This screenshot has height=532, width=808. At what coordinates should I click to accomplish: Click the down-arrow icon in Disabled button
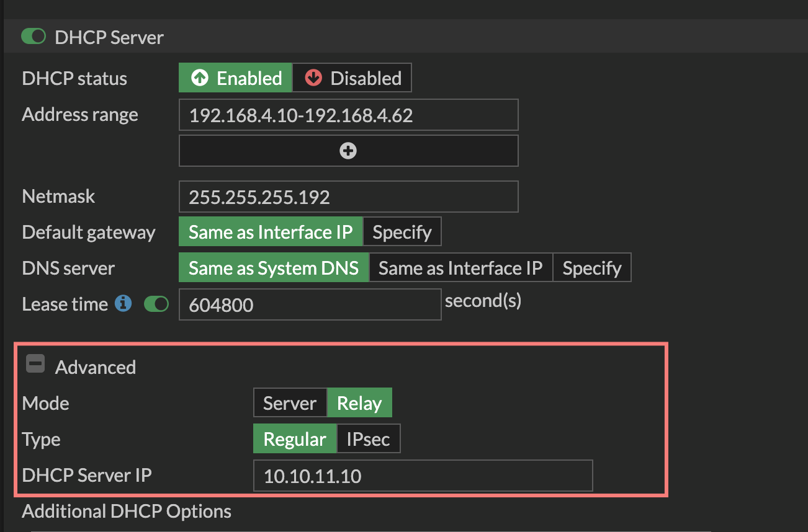tap(313, 78)
